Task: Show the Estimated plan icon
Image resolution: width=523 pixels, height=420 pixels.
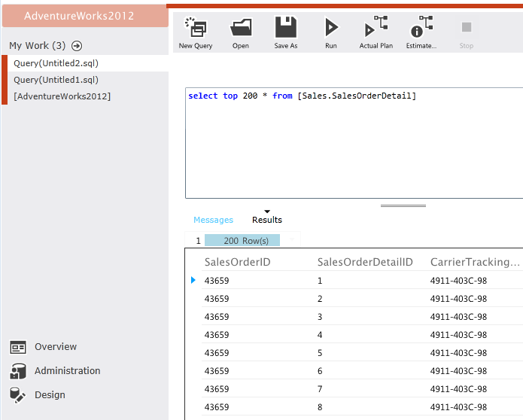Action: (421, 26)
